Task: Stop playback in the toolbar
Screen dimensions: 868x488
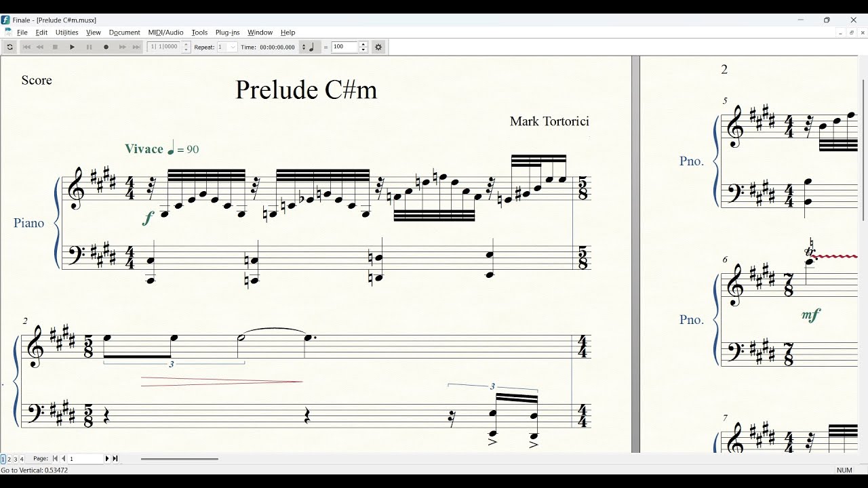Action: pos(56,47)
